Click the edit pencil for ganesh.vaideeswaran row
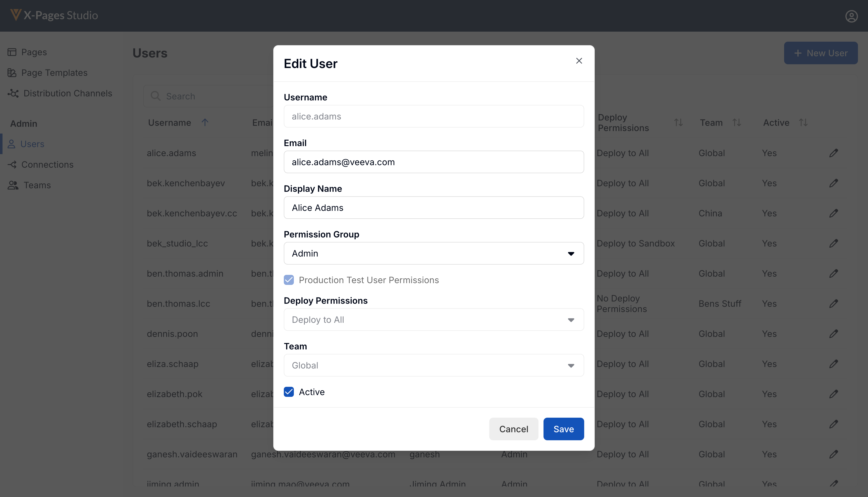The image size is (868, 497). pos(833,454)
